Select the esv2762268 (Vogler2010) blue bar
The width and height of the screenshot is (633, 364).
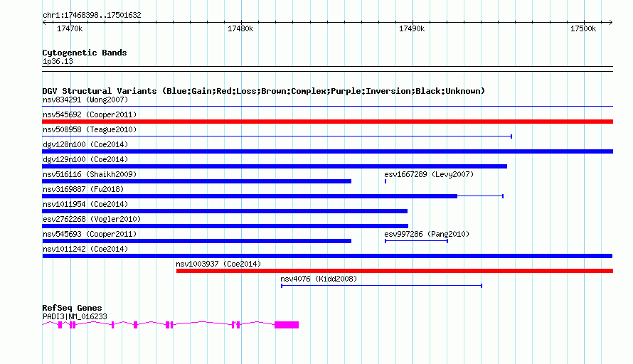[x=225, y=226]
